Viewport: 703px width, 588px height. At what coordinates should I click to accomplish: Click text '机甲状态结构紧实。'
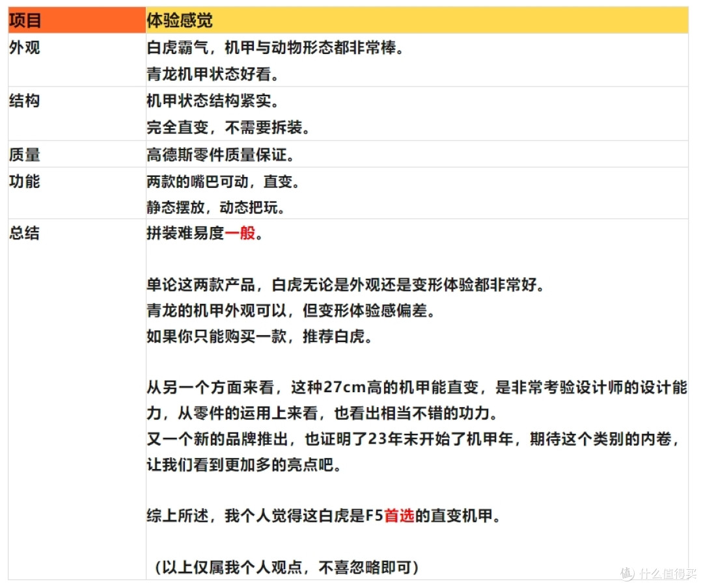[212, 101]
